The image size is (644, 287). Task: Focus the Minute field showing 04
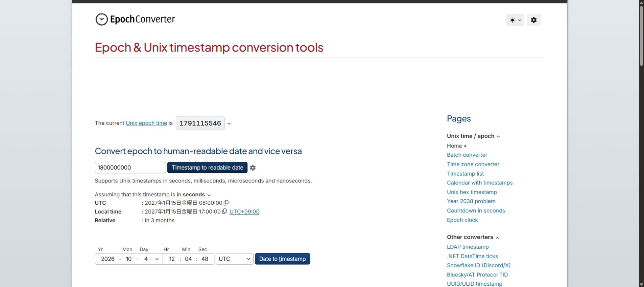click(x=188, y=259)
